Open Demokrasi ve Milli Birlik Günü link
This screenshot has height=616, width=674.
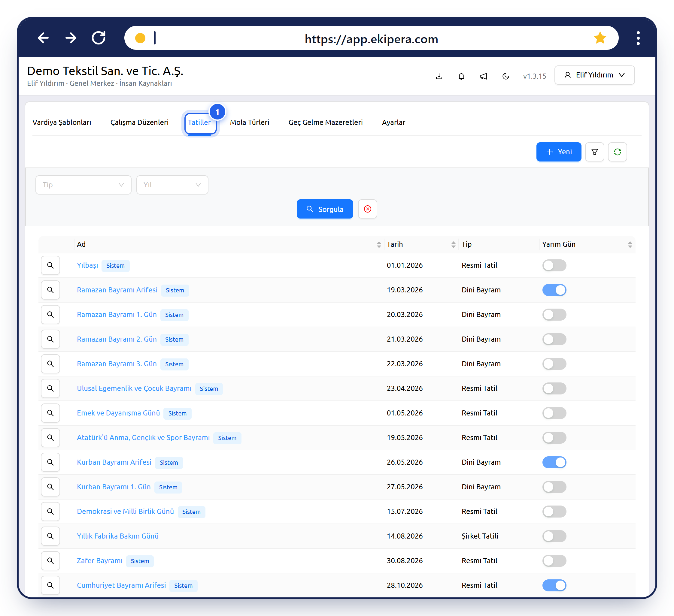coord(125,511)
